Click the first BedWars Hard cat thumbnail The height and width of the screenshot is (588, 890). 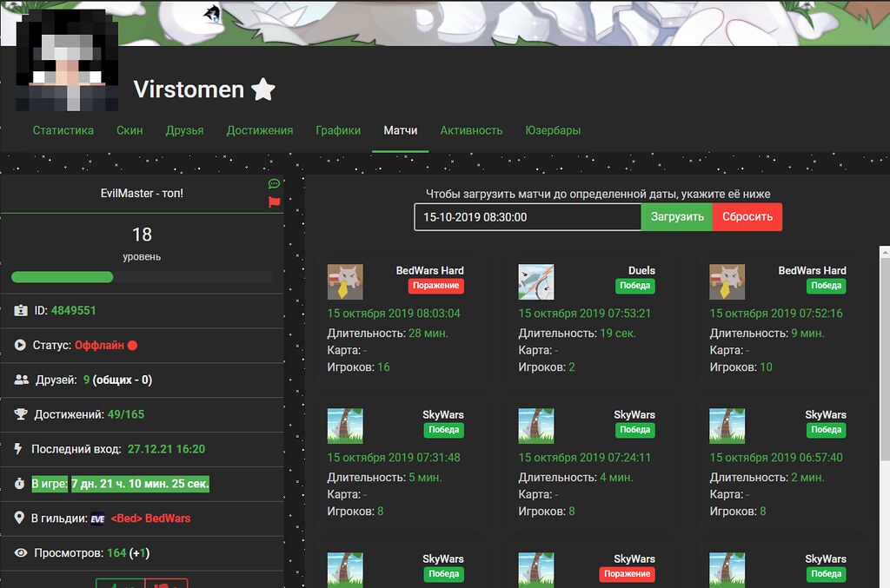coord(345,282)
